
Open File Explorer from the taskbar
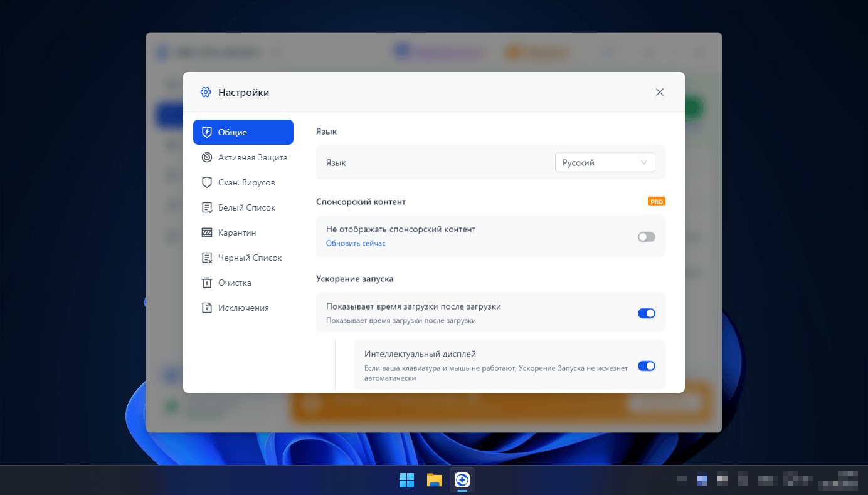pyautogui.click(x=435, y=480)
